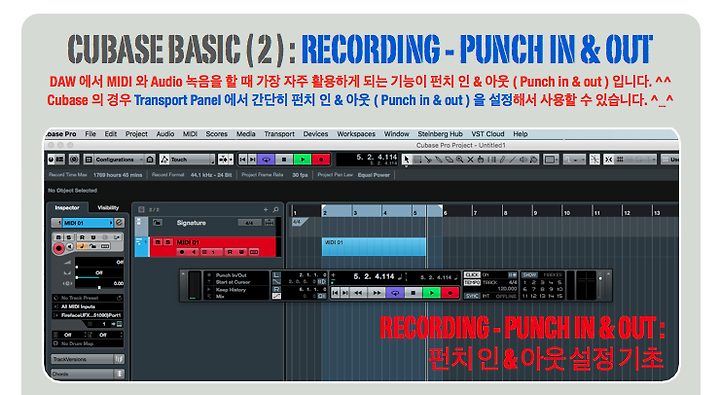The height and width of the screenshot is (395, 720).
Task: Click the Record button in the top toolbar
Action: (x=321, y=159)
